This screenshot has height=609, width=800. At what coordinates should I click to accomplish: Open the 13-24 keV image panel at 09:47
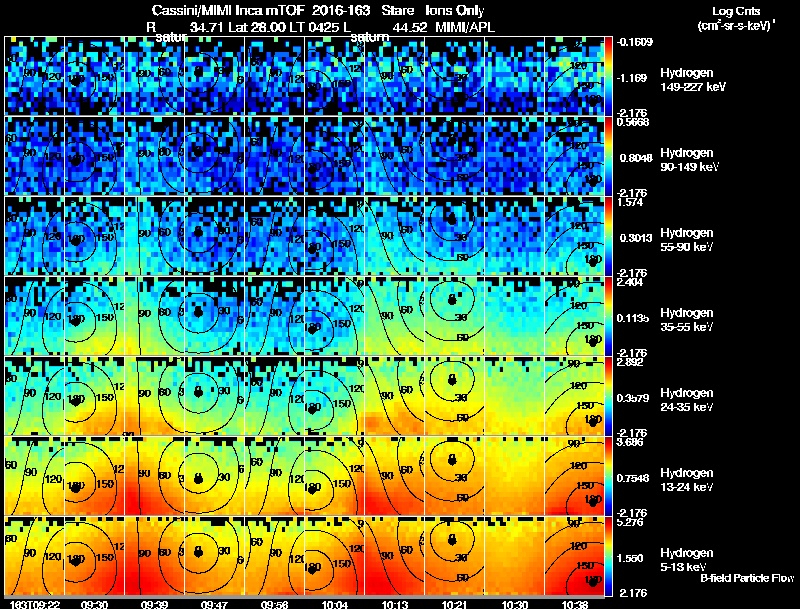[x=214, y=476]
